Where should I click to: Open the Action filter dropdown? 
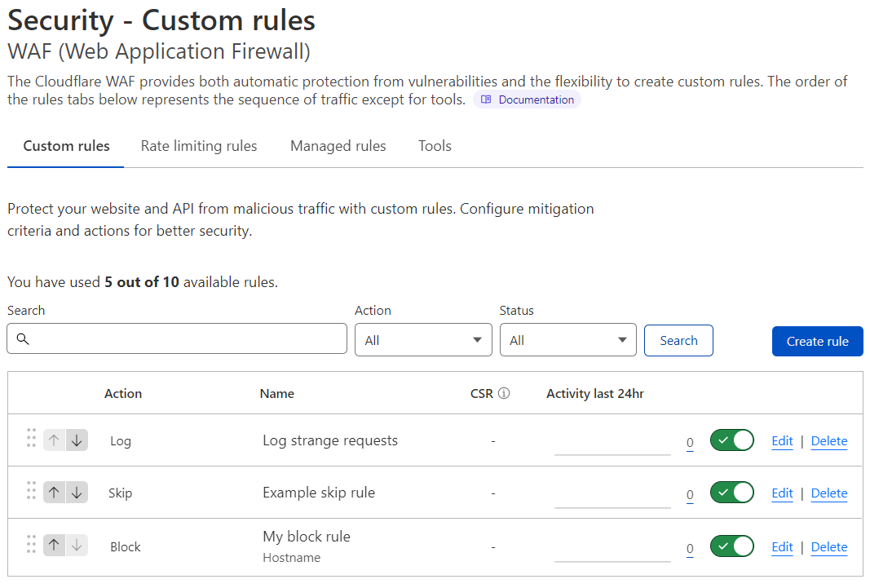pos(423,339)
